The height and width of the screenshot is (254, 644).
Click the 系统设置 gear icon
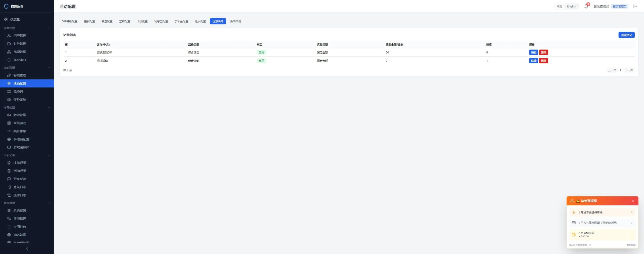point(9,210)
